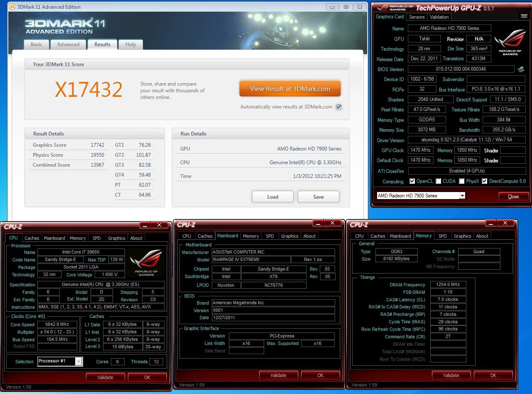Click the GPU-Z Name field AMD Radeon HD 7900 Series
The image size is (532, 394).
click(x=449, y=28)
